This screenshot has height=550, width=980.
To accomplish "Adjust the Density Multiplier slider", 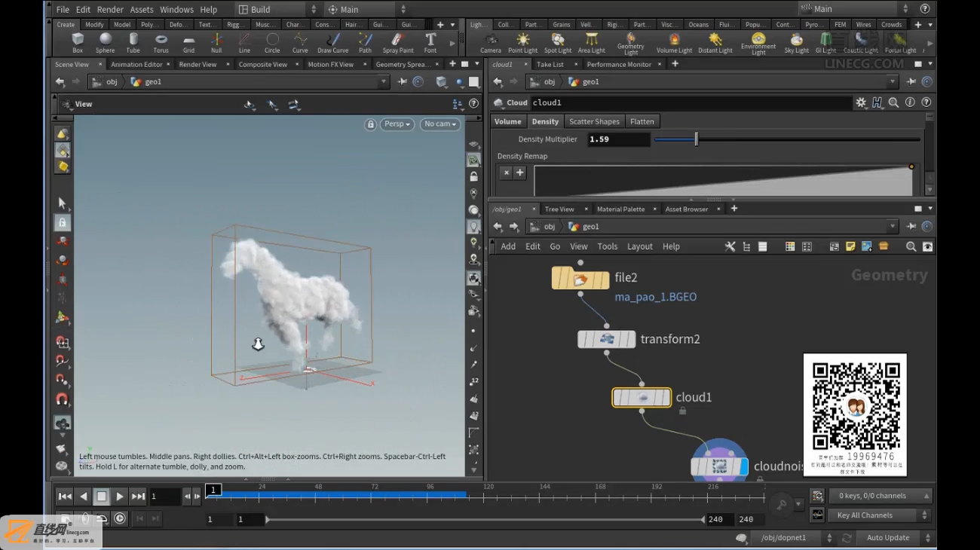I will (x=787, y=139).
